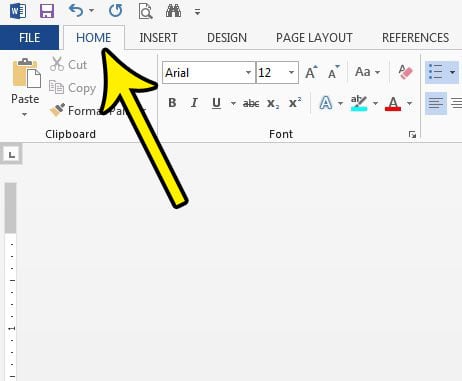462x381 pixels.
Task: Go to the PAGE LAYOUT tab
Action: [314, 38]
